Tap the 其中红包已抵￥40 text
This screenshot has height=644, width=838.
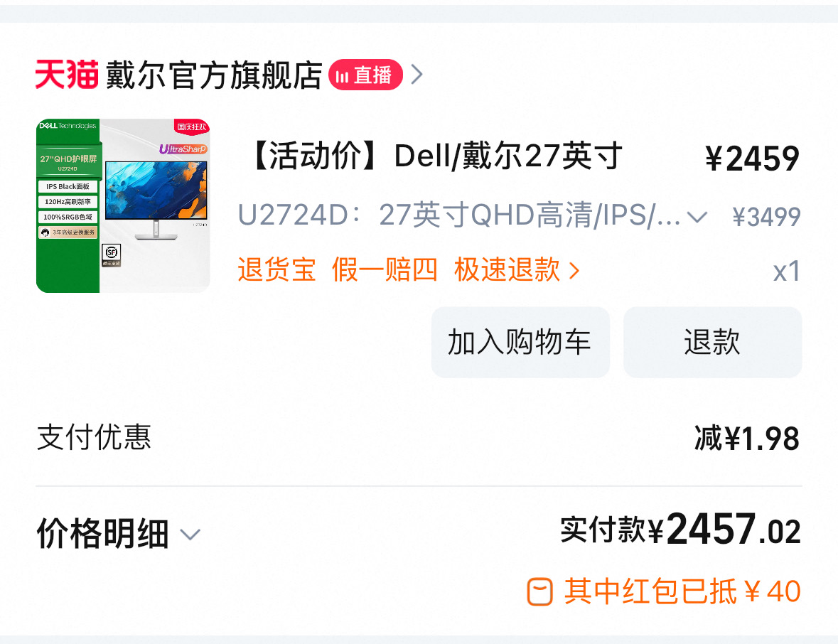pos(682,591)
